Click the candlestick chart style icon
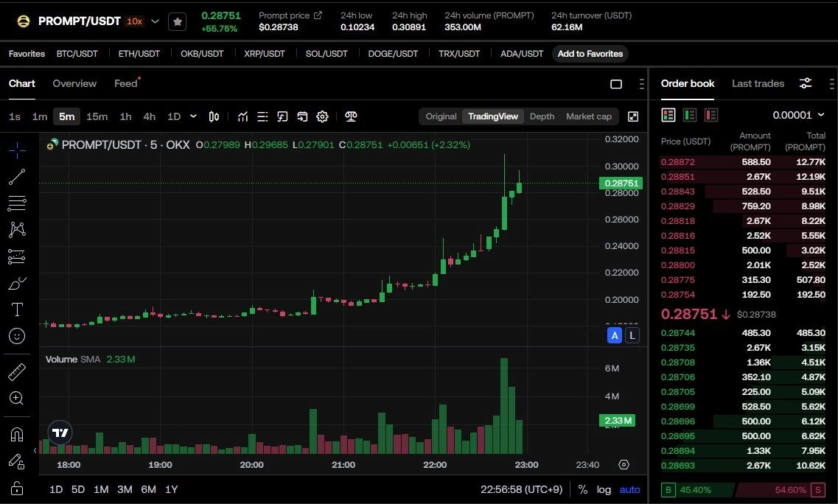 coord(214,116)
